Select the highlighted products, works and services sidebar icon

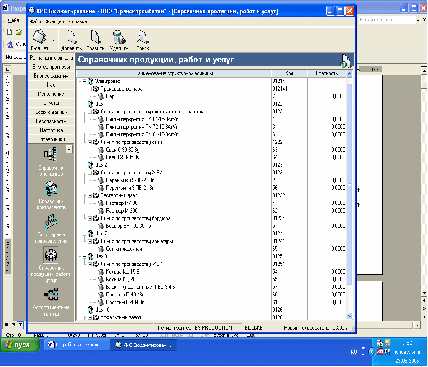(x=51, y=255)
